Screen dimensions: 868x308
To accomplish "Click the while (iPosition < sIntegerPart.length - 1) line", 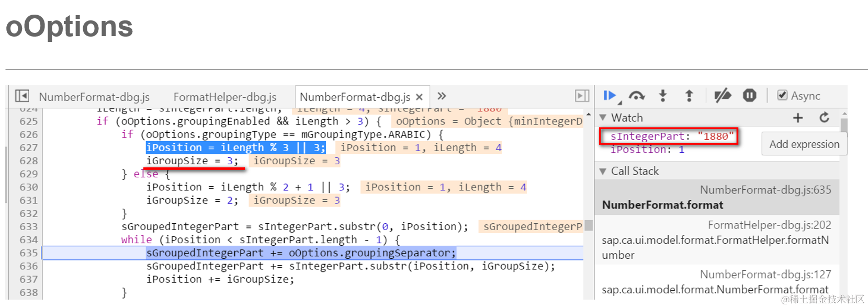I will [x=261, y=240].
